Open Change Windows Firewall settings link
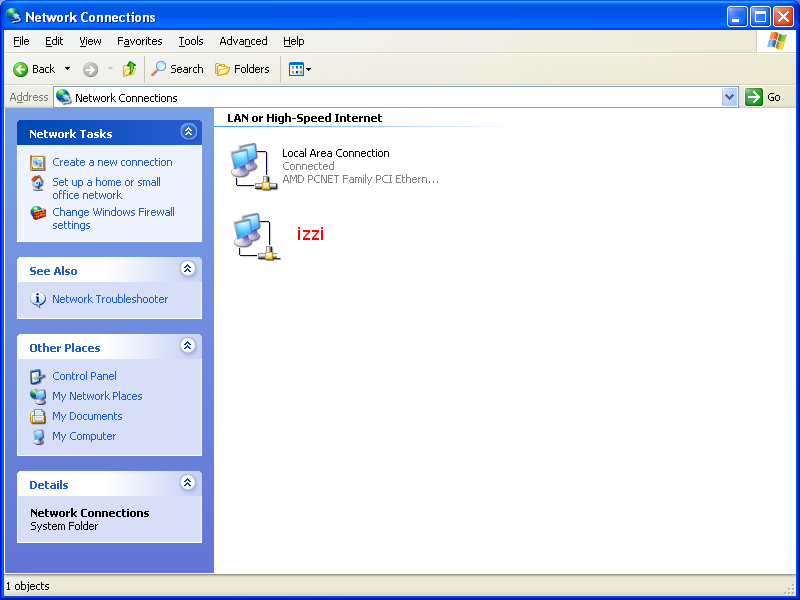The width and height of the screenshot is (800, 600). point(113,218)
